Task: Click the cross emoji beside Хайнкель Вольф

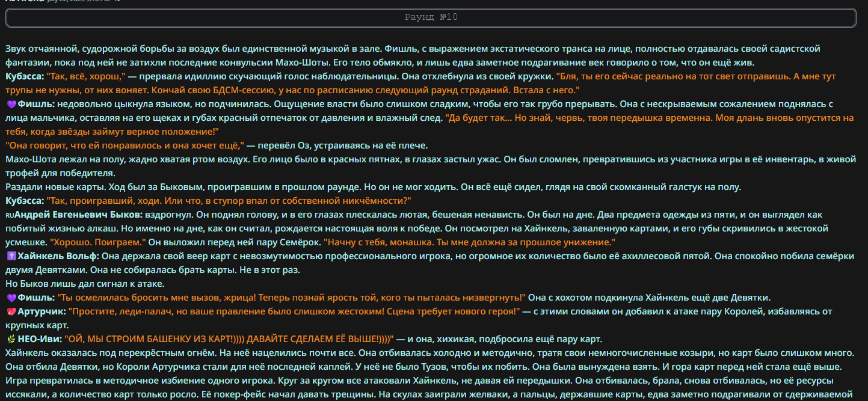Action: pos(11,256)
